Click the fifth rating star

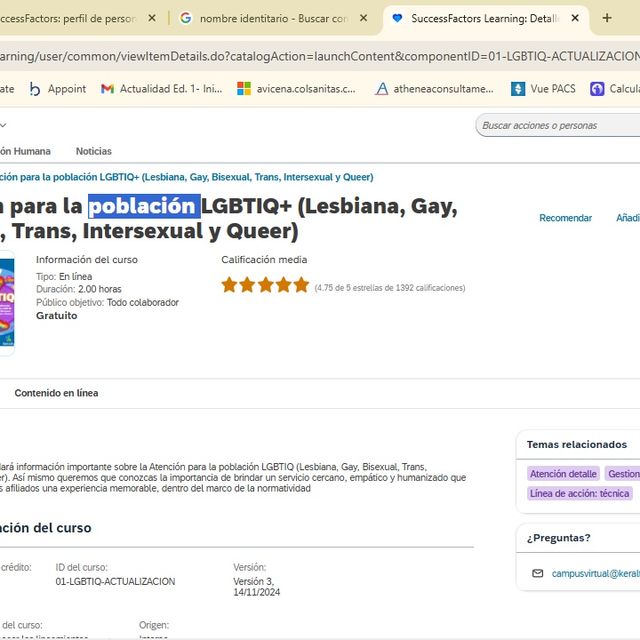(301, 284)
